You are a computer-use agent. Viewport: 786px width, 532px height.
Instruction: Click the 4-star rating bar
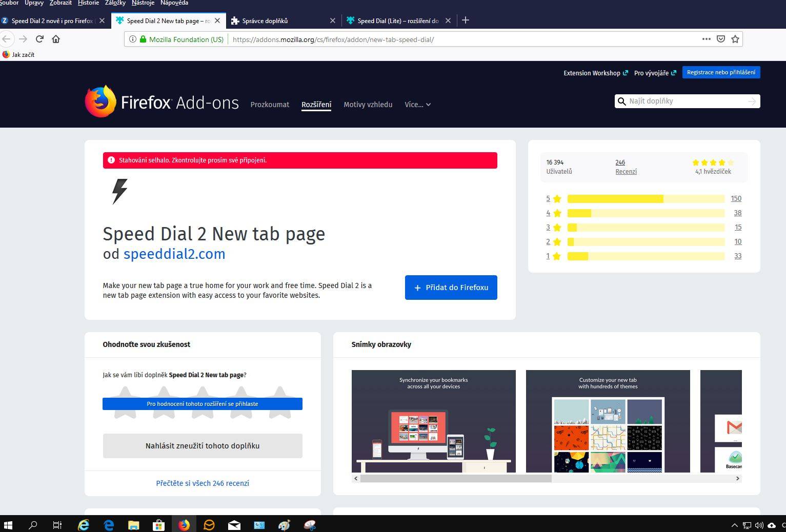(646, 213)
